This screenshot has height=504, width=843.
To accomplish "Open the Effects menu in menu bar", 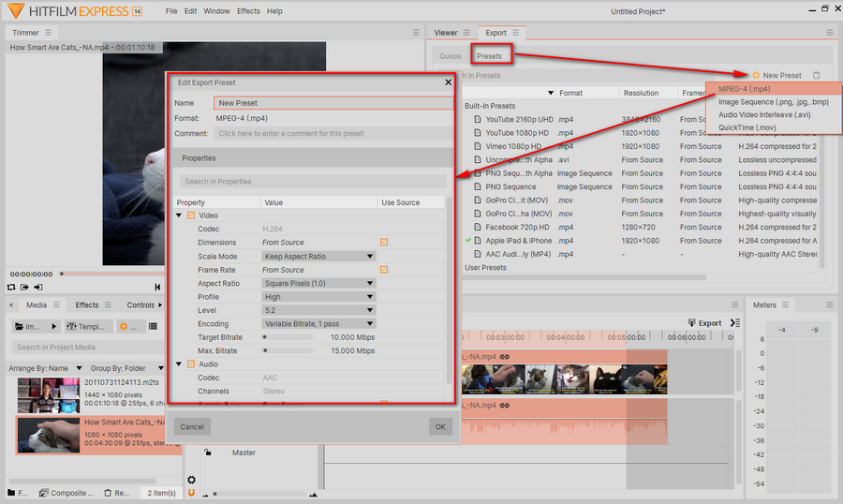I will [x=248, y=11].
